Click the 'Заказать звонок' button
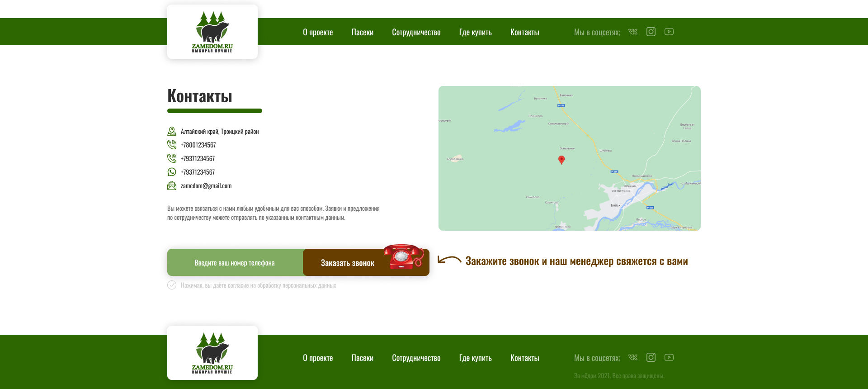This screenshot has height=389, width=868. [x=366, y=262]
